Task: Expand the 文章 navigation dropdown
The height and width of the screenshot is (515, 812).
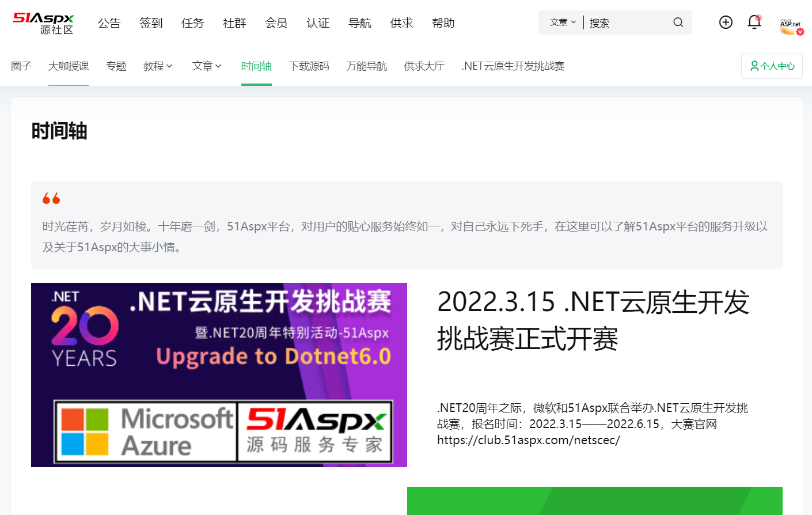Action: pos(207,66)
